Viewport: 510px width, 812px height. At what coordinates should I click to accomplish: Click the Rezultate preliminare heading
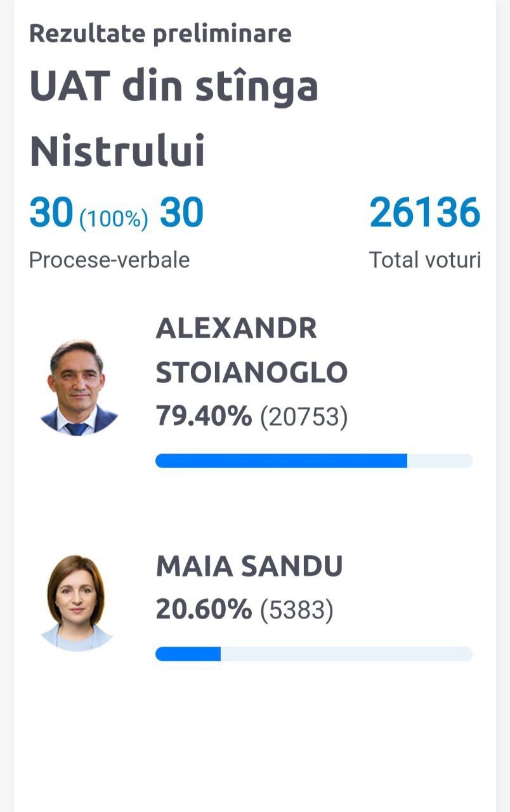160,34
